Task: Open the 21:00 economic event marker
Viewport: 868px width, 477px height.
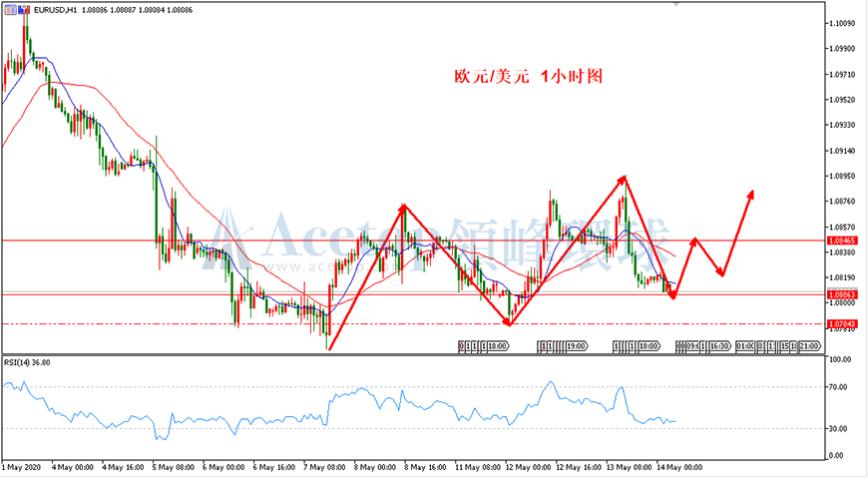Action: (x=809, y=346)
